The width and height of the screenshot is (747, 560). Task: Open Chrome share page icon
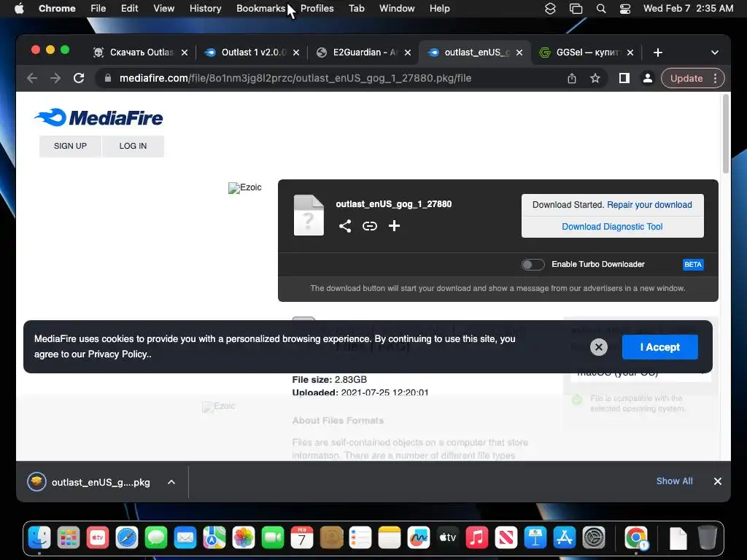(572, 78)
